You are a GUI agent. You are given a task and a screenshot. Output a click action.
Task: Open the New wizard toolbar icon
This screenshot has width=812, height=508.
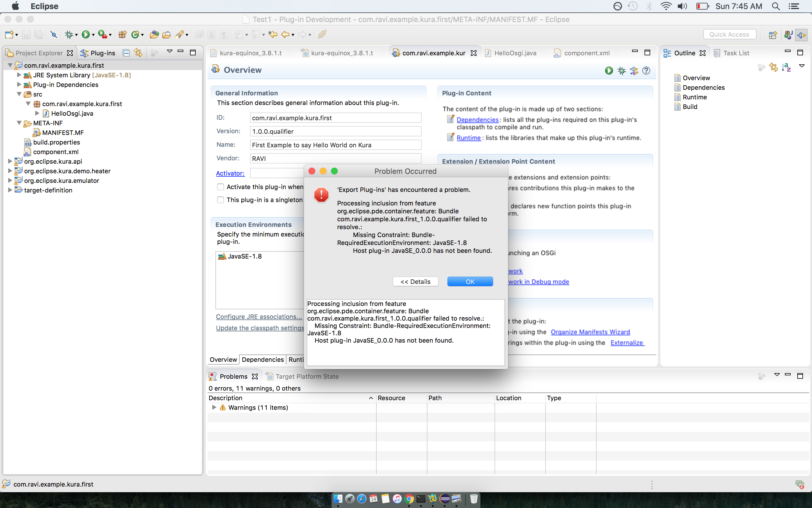tap(9, 34)
